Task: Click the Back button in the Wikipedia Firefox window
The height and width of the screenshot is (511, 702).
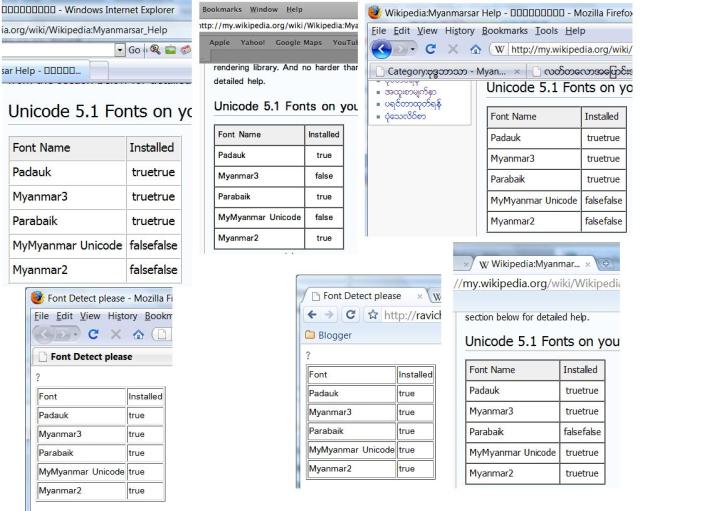Action: pyautogui.click(x=381, y=49)
